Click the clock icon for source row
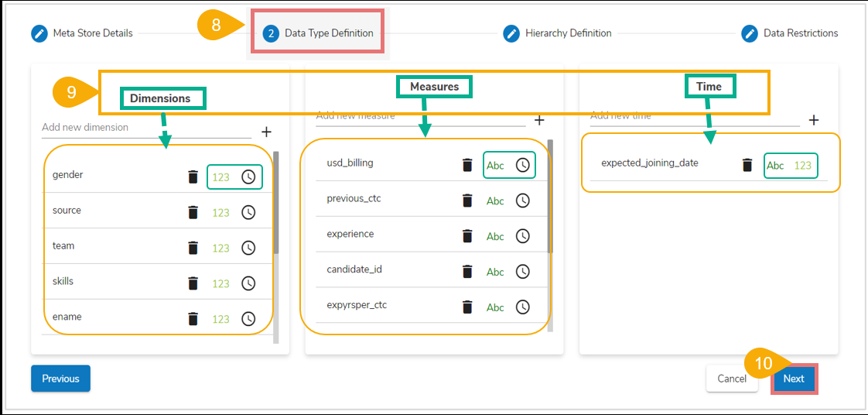 point(248,213)
